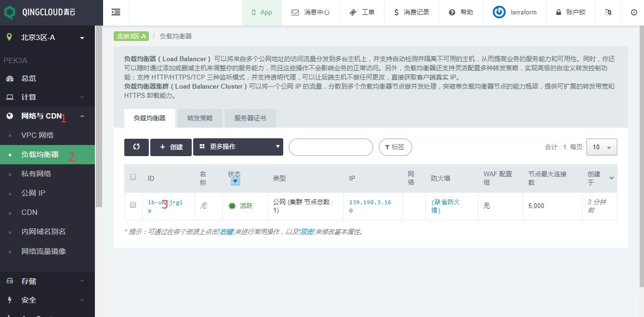
Task: Open the per-page count dropdown
Action: [x=601, y=147]
